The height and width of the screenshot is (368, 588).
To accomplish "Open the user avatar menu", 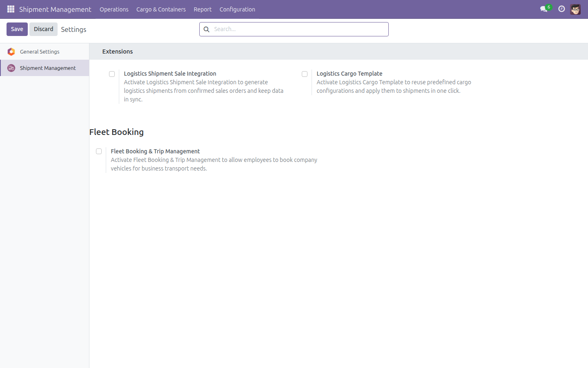I will coord(575,9).
